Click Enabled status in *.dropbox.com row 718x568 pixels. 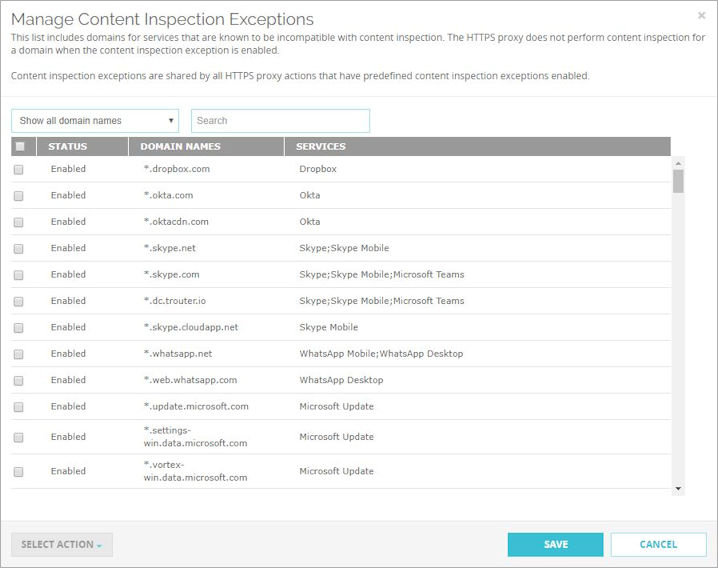tap(68, 169)
